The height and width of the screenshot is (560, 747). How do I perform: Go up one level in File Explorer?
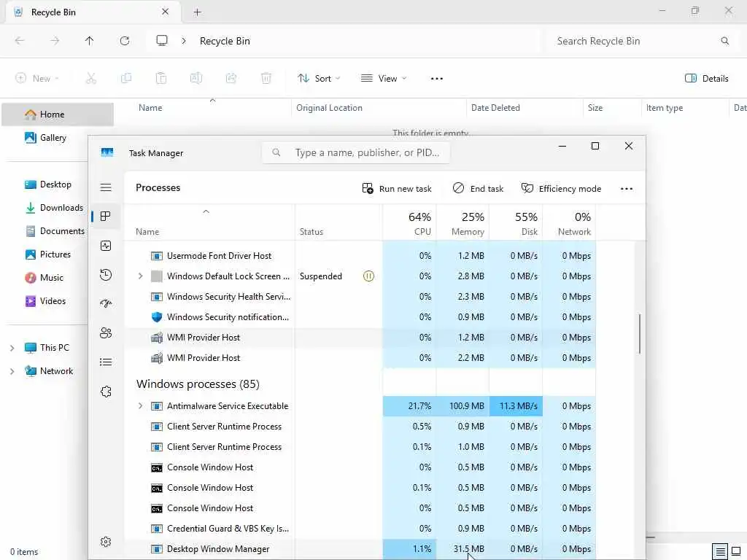[90, 41]
